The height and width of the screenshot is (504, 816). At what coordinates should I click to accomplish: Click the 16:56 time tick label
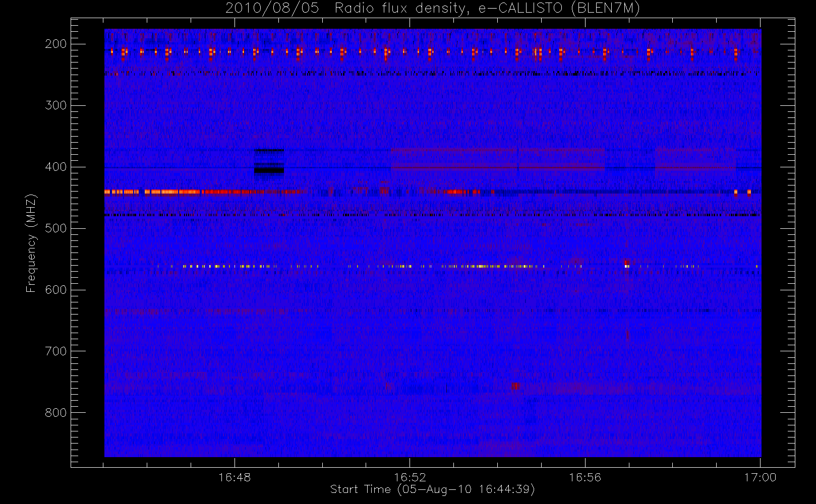[585, 477]
